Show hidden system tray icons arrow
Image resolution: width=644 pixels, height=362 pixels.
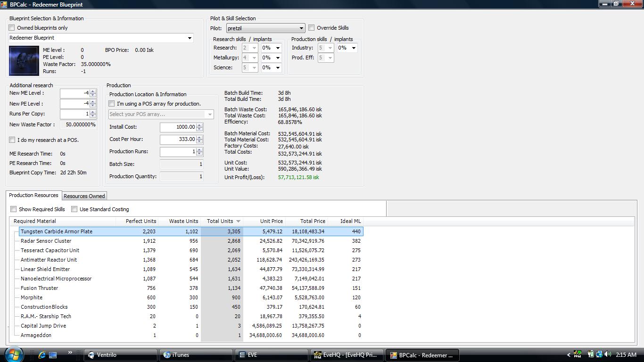click(x=569, y=355)
